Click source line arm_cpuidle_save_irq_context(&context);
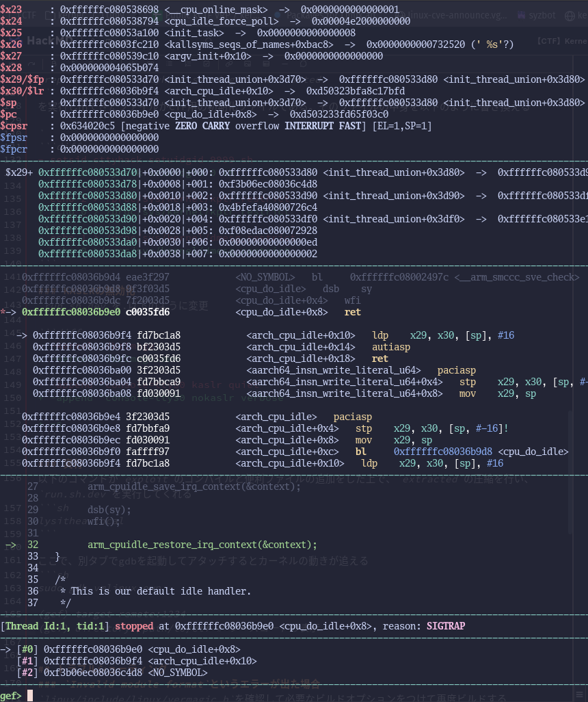This screenshot has width=588, height=702. tap(194, 486)
